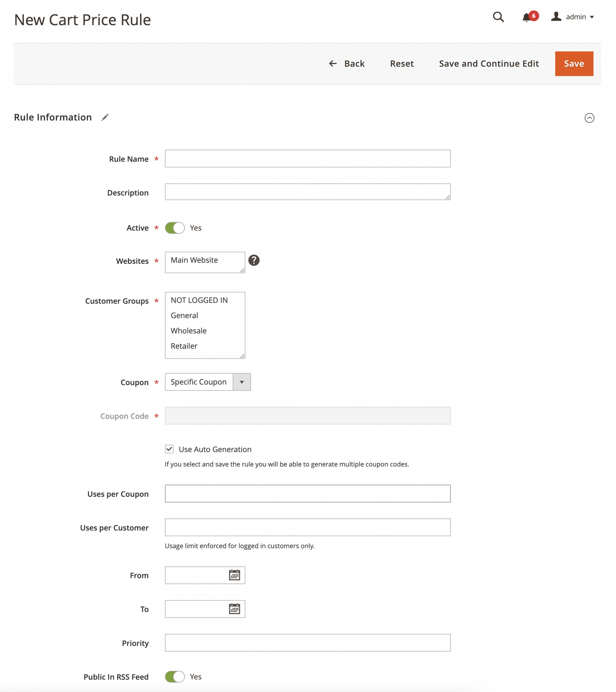The width and height of the screenshot is (616, 692).
Task: Click the help question mark beside Websites
Action: pos(254,260)
